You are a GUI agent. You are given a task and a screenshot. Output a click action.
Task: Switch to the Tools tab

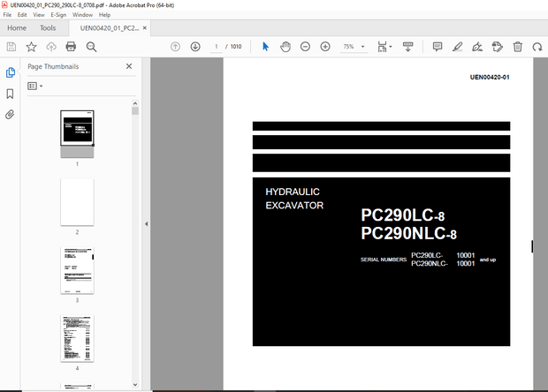pyautogui.click(x=48, y=28)
